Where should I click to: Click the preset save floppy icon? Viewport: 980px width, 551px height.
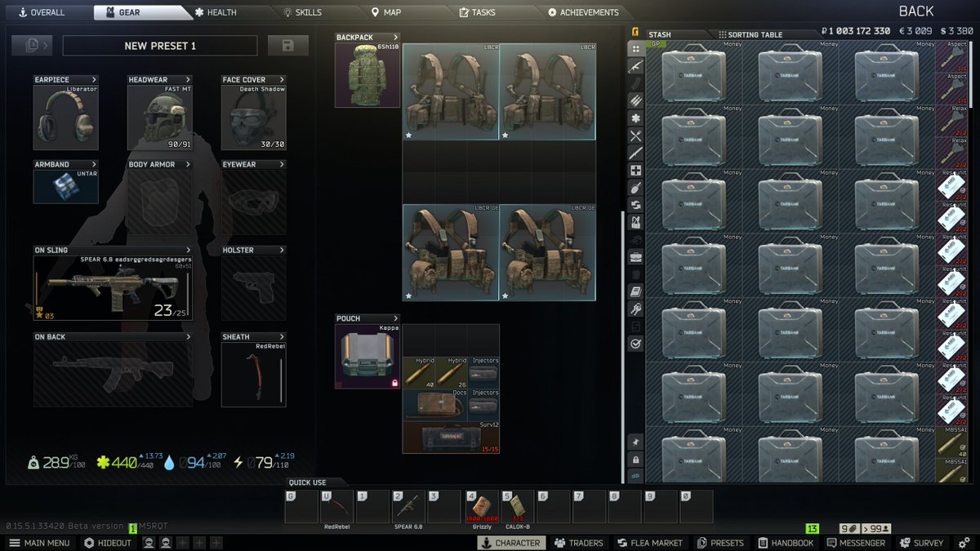[287, 46]
